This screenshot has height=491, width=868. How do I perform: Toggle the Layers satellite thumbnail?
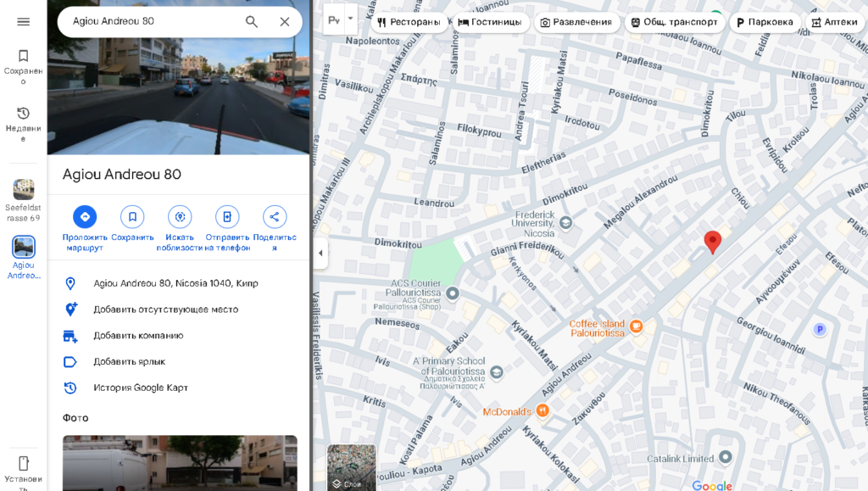(352, 467)
